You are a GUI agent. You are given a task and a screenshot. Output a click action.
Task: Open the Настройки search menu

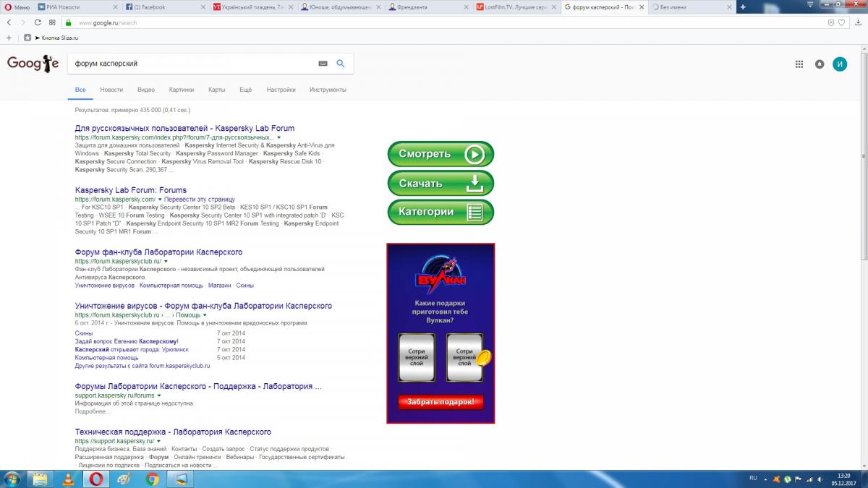[281, 90]
